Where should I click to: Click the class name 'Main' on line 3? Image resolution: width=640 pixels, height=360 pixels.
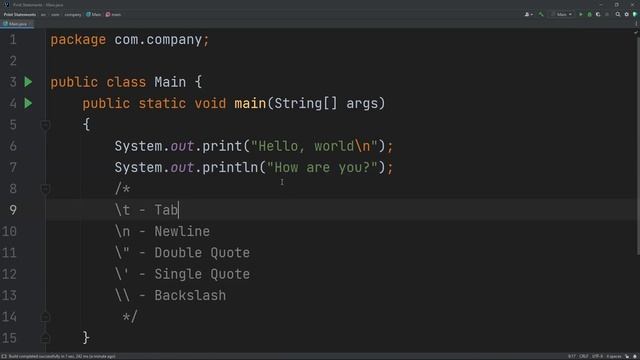[170, 82]
